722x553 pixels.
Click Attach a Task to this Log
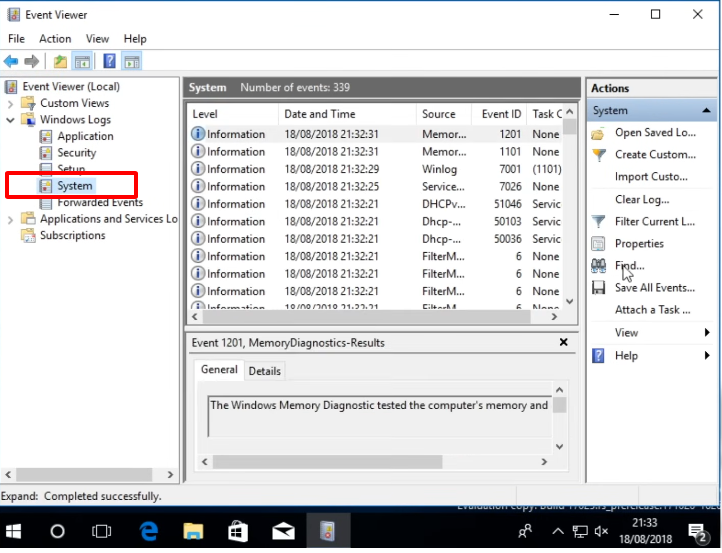tap(652, 310)
